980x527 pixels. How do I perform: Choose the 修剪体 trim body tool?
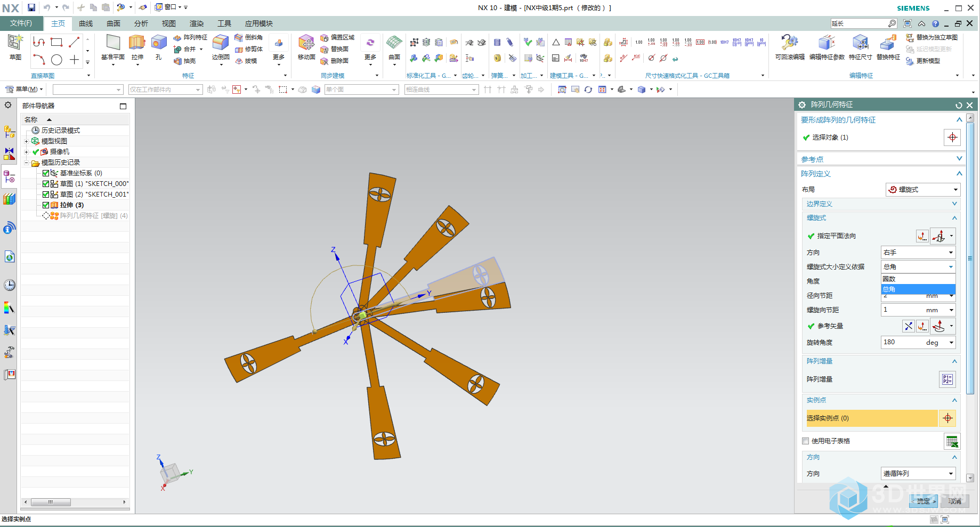click(x=249, y=49)
